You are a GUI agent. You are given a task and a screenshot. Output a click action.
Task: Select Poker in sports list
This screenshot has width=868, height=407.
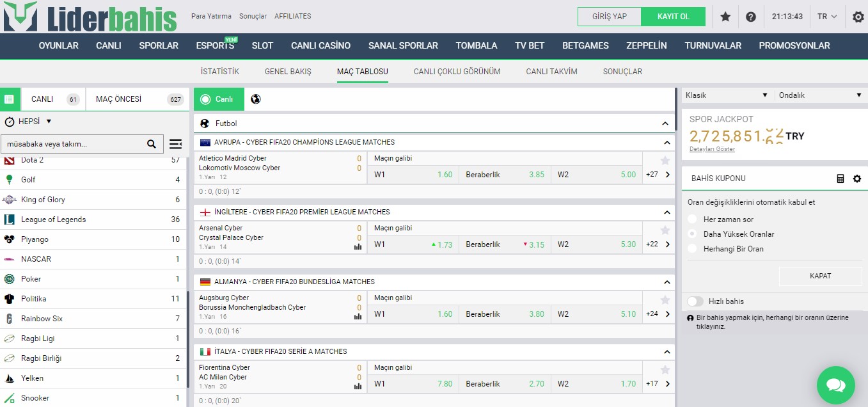point(93,279)
